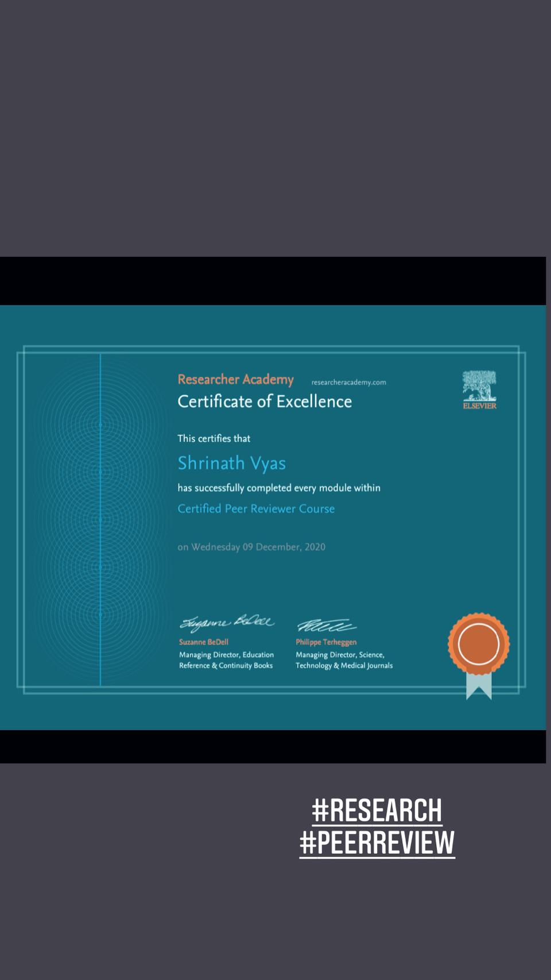
Task: Click the name 'Philippe Terheggen'
Action: (326, 642)
